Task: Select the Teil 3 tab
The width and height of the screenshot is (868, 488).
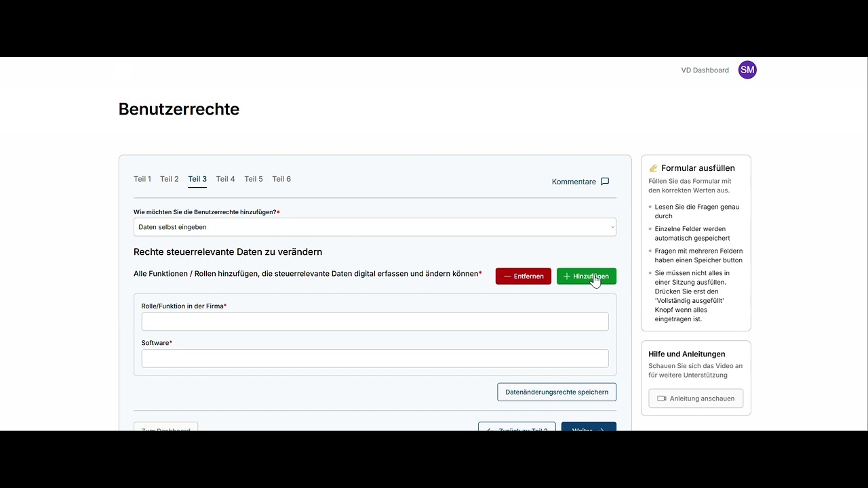Action: pos(197,179)
